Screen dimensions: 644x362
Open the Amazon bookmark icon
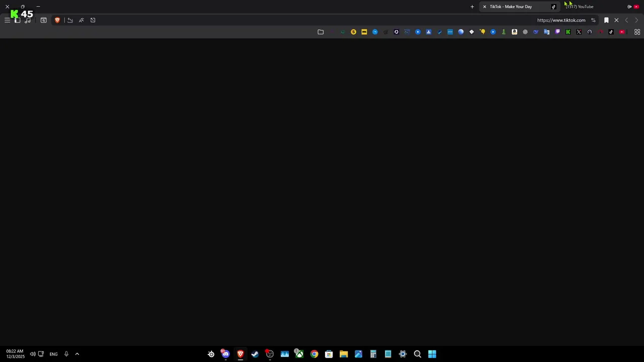point(514,32)
